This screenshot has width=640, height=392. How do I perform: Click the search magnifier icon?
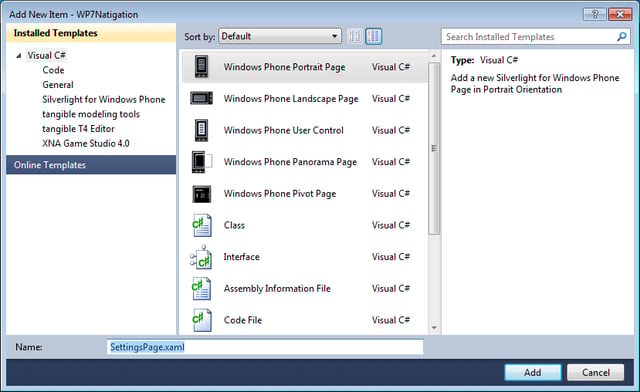pos(621,37)
